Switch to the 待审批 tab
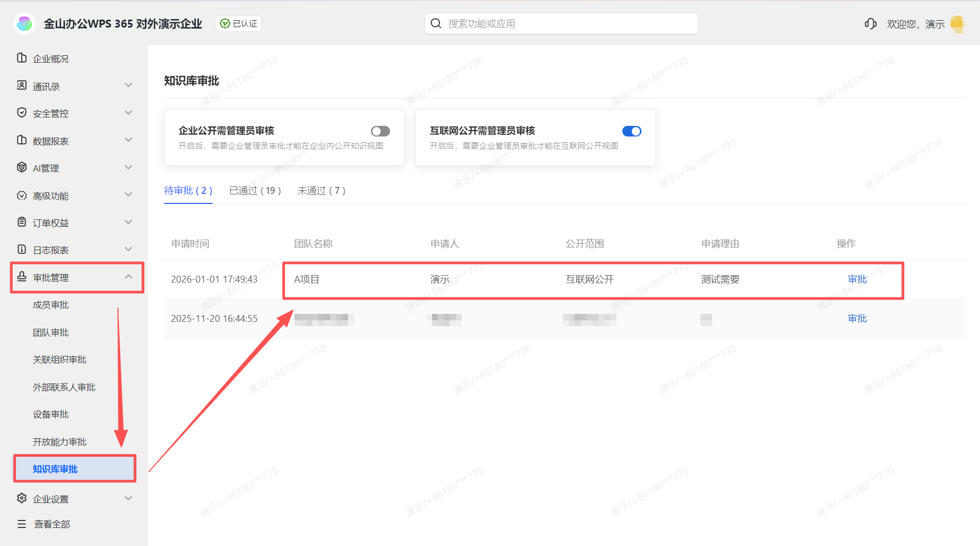The image size is (980, 546). (x=188, y=191)
